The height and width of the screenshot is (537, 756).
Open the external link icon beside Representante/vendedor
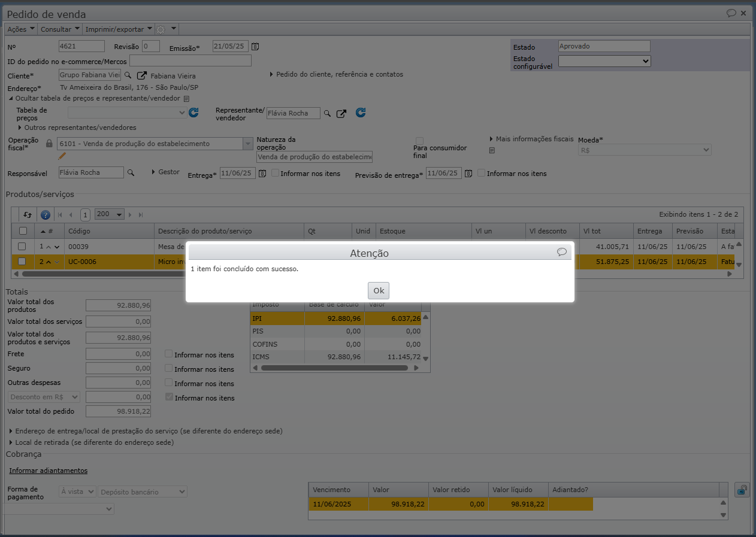click(x=341, y=113)
